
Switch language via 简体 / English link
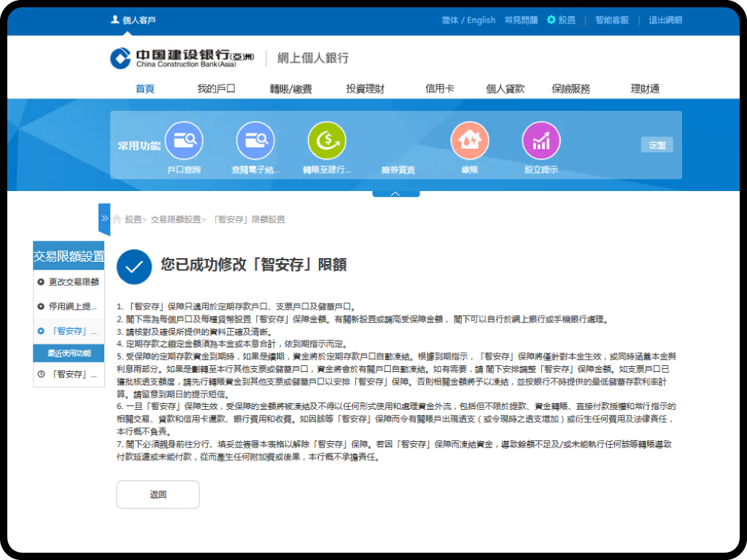coord(468,20)
